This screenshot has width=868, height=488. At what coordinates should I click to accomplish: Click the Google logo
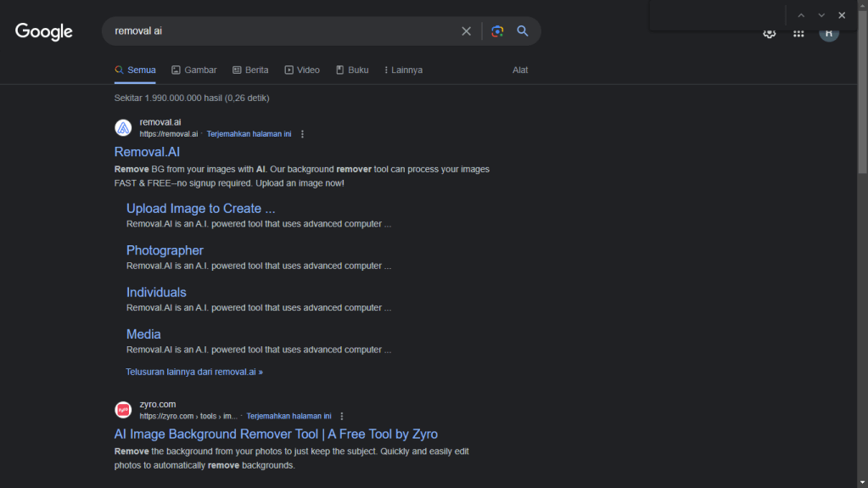(44, 32)
